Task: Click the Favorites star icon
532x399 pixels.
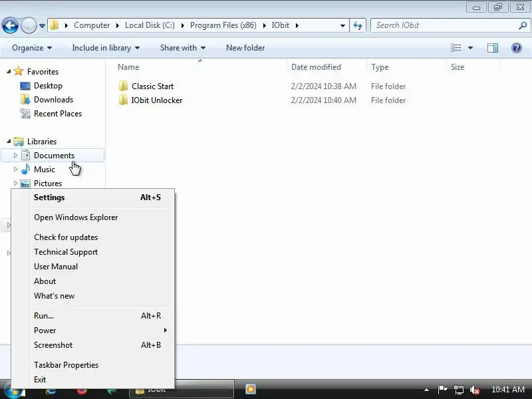Action: 19,71
